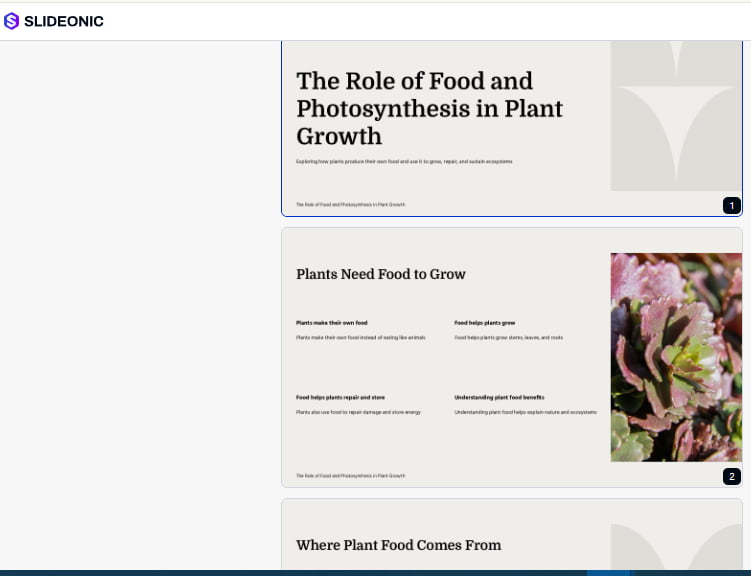Viewport: 751px width, 576px height.
Task: Click the footer text on slide 2
Action: (351, 476)
